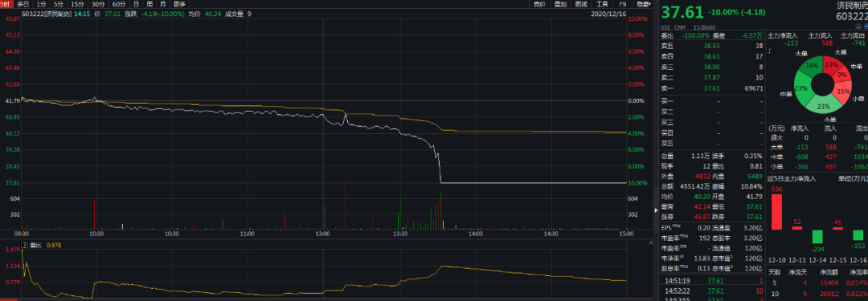Open the 工具 tools menu
Screen dimensions: 868x301
pyautogui.click(x=602, y=4)
